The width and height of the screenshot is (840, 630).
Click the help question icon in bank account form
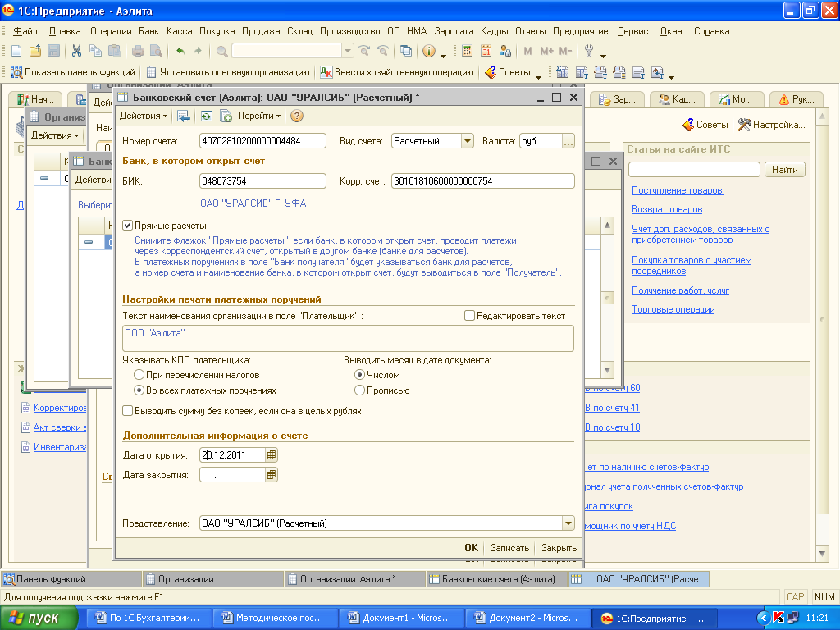coord(297,116)
